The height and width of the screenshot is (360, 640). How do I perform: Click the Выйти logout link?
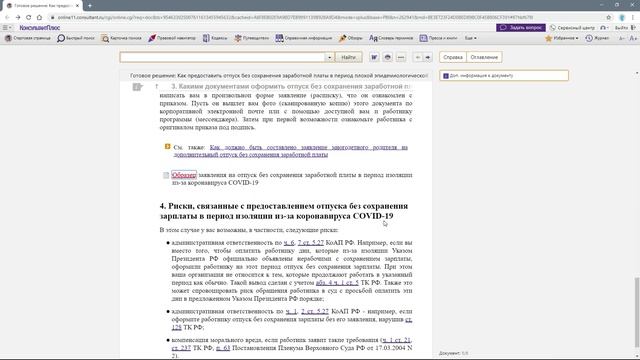pyautogui.click(x=625, y=27)
